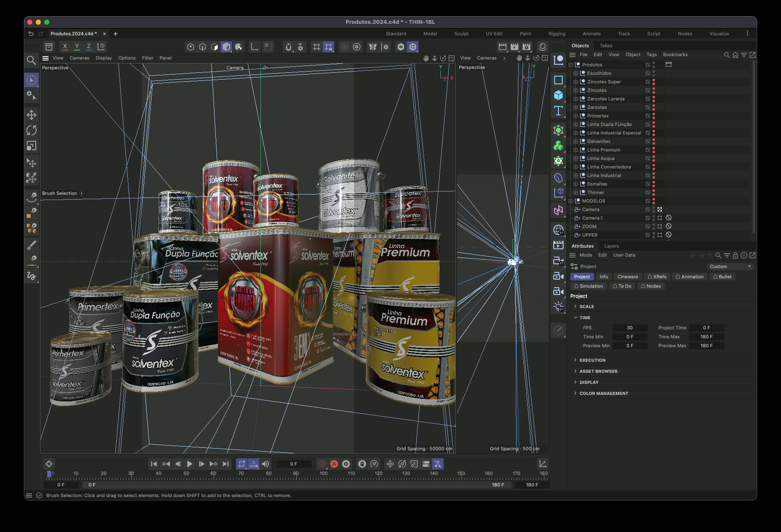Viewport: 781px width, 532px height.
Task: Toggle visibility dots for Thinner
Action: coord(654,192)
